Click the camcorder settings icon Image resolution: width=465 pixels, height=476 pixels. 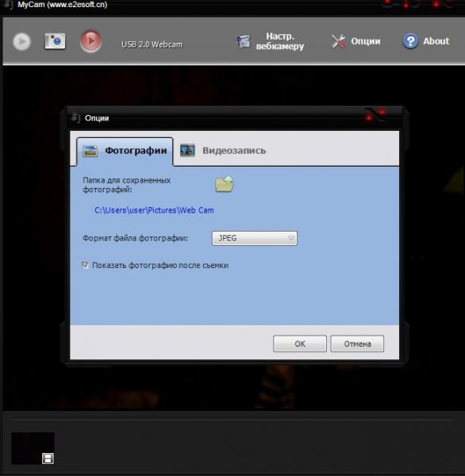(x=244, y=41)
